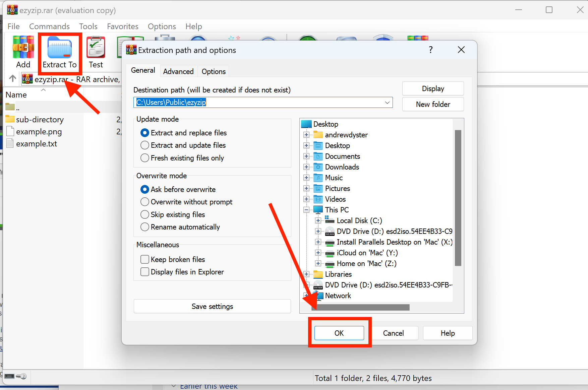
Task: Select the example.png file icon
Action: pos(10,131)
